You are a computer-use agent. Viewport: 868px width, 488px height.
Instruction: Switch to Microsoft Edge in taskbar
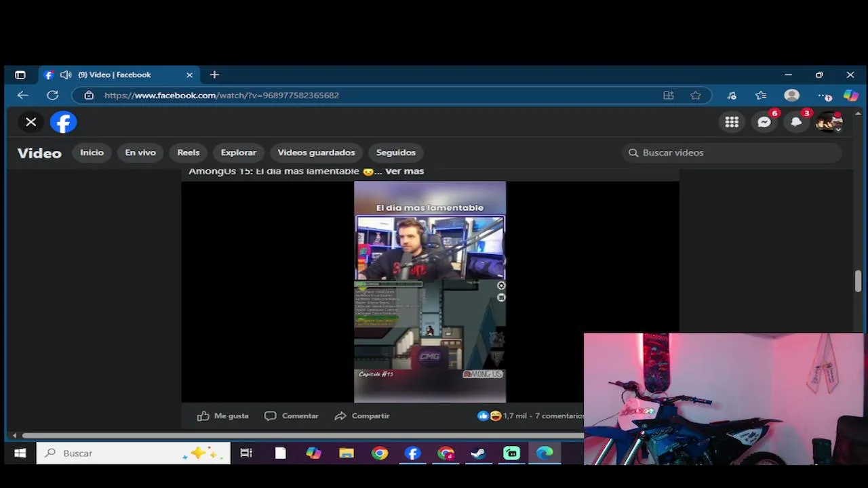point(545,453)
